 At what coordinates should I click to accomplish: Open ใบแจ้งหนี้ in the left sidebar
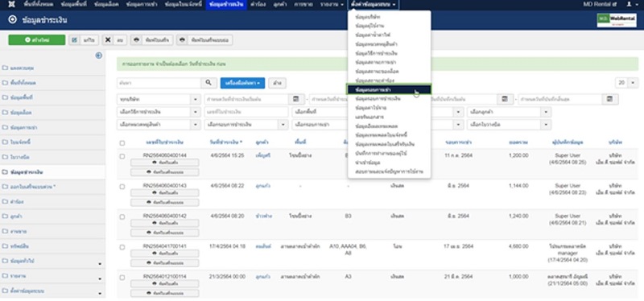pos(52,142)
